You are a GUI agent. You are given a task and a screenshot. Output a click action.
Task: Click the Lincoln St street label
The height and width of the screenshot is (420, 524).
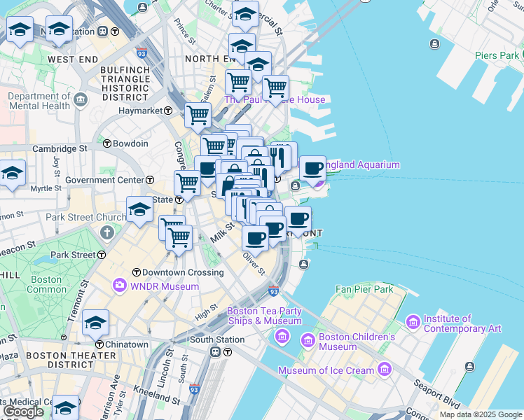166,369
